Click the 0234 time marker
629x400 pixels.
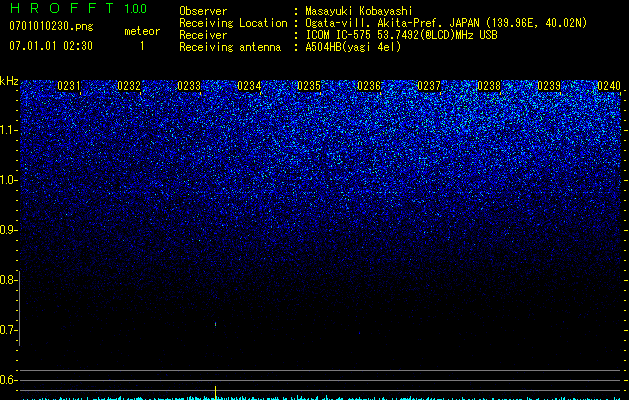coord(249,86)
